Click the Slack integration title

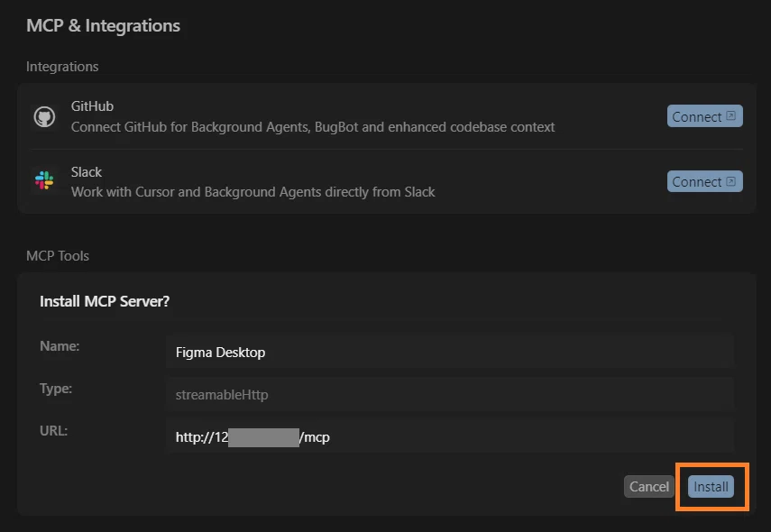pos(87,172)
